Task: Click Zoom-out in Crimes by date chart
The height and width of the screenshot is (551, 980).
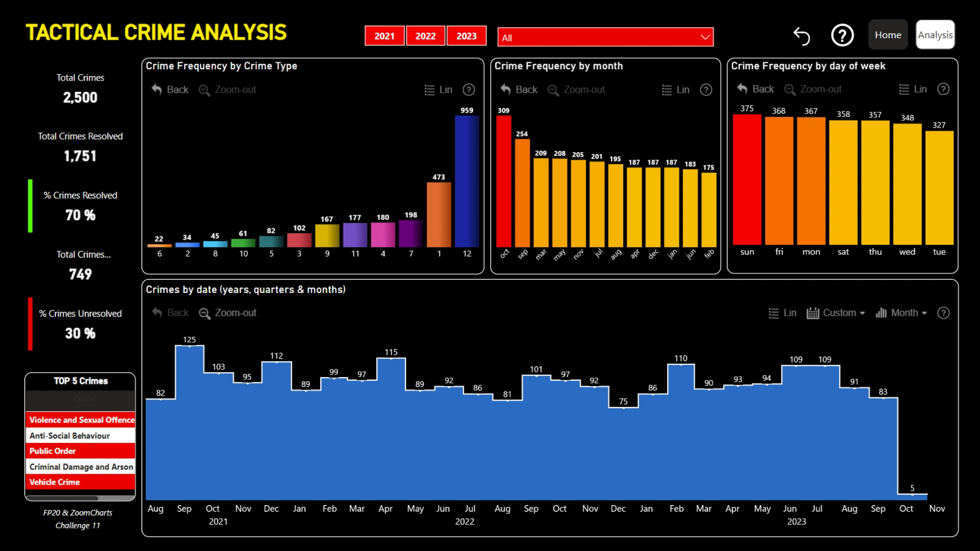Action: (228, 313)
